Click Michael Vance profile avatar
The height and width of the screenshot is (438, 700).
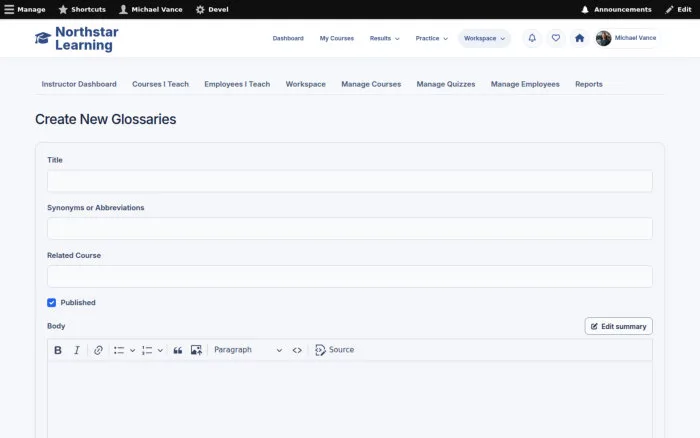(x=604, y=38)
